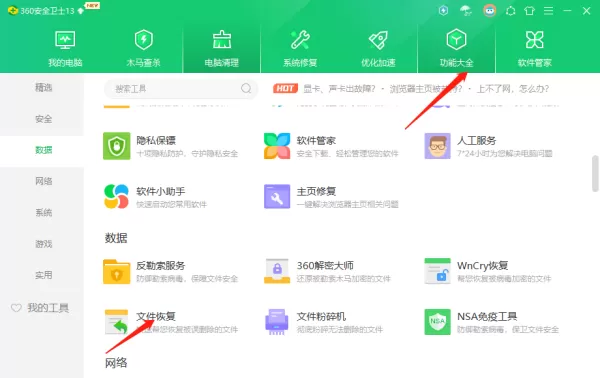Launch 文件恢复 file recovery icon
The width and height of the screenshot is (600, 378).
116,322
